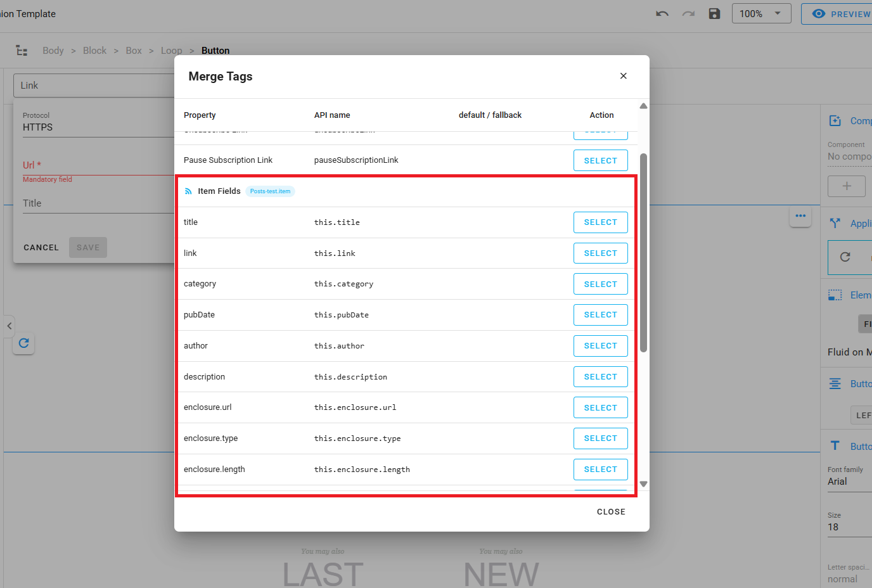Image resolution: width=872 pixels, height=588 pixels.
Task: Select the enclosure.type merge tag
Action: [x=601, y=438]
